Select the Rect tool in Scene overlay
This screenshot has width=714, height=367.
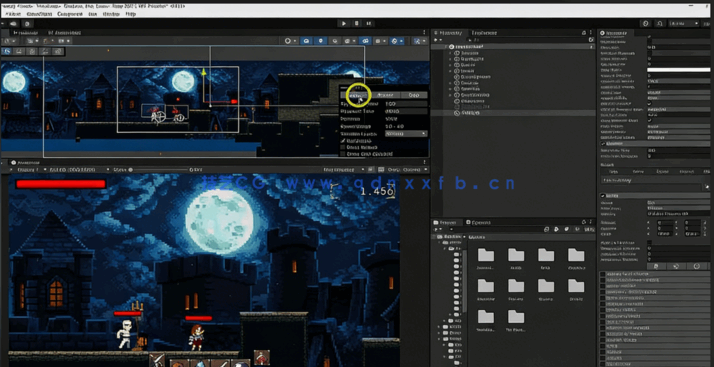tap(57, 51)
